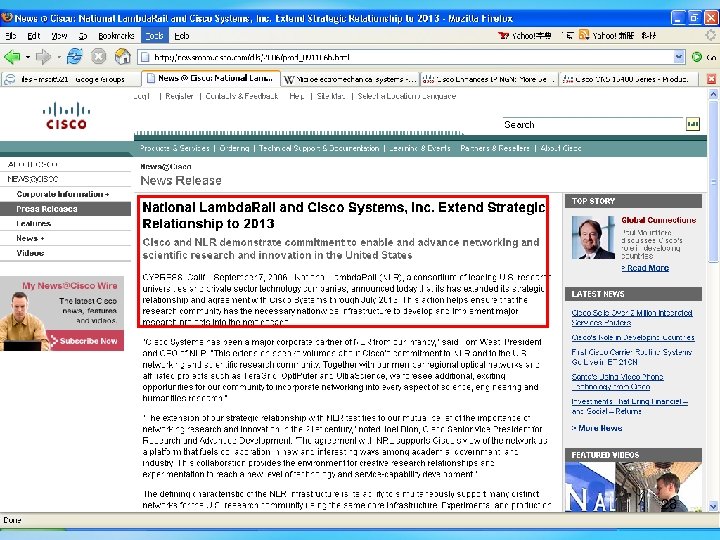The height and width of the screenshot is (540, 720).
Task: Open the File menu
Action: click(x=11, y=35)
